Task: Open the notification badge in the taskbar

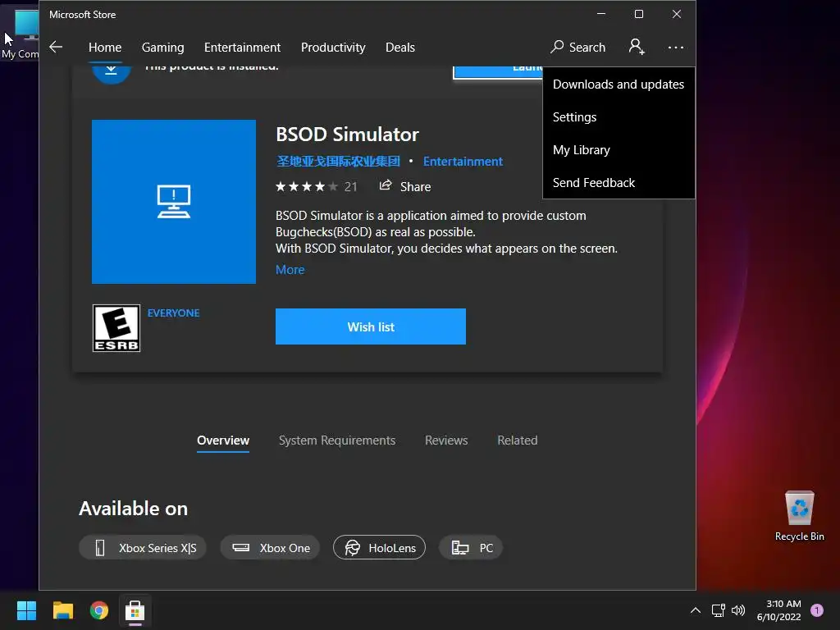Action: pos(817,610)
